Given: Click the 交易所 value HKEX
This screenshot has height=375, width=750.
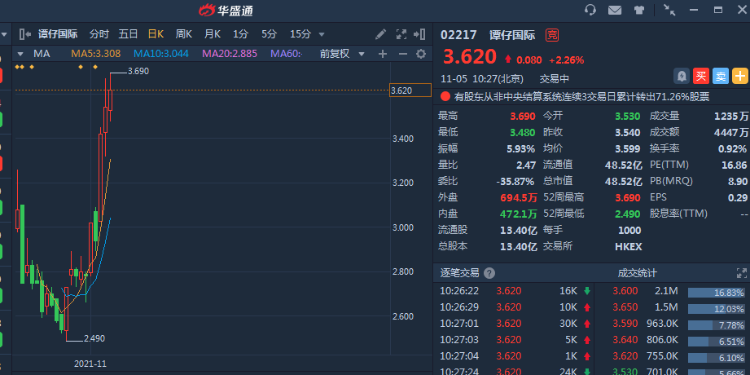Looking at the screenshot, I should click(628, 246).
